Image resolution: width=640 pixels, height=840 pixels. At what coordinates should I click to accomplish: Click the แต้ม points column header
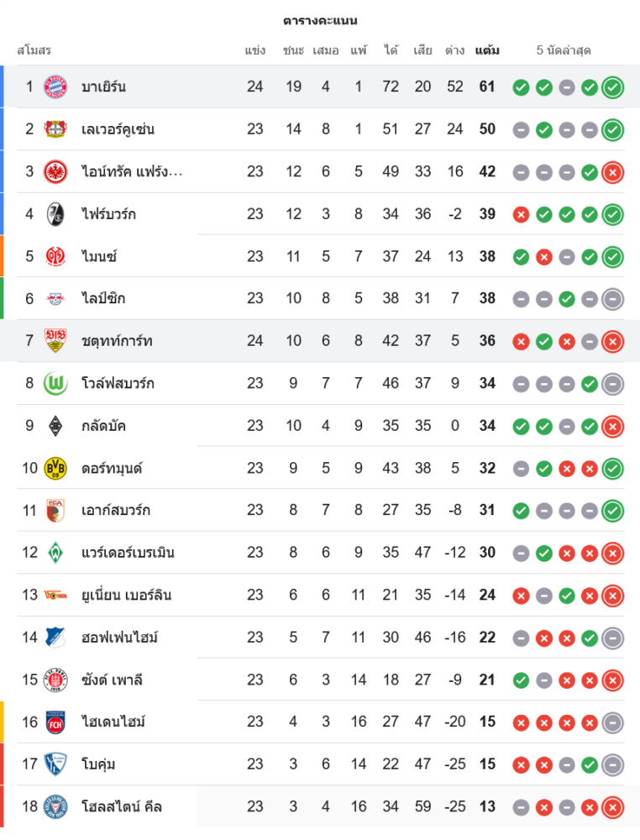click(487, 50)
